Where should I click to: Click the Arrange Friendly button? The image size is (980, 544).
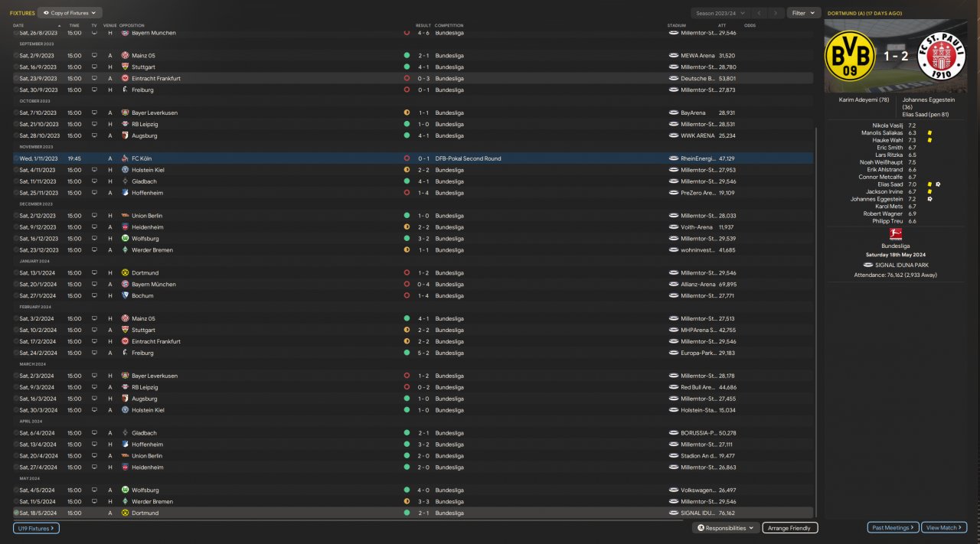pos(790,528)
